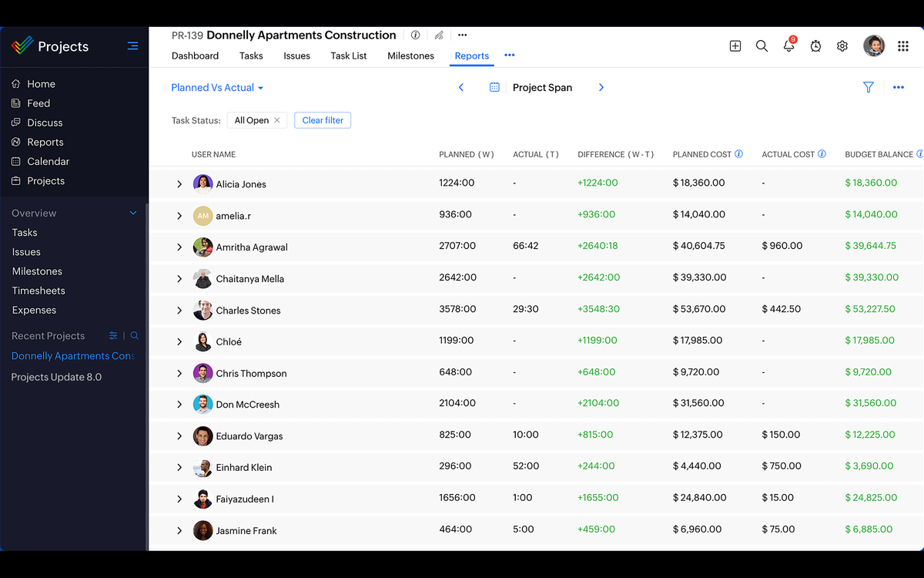
Task: Collapse the Overview section chevron
Action: point(133,213)
